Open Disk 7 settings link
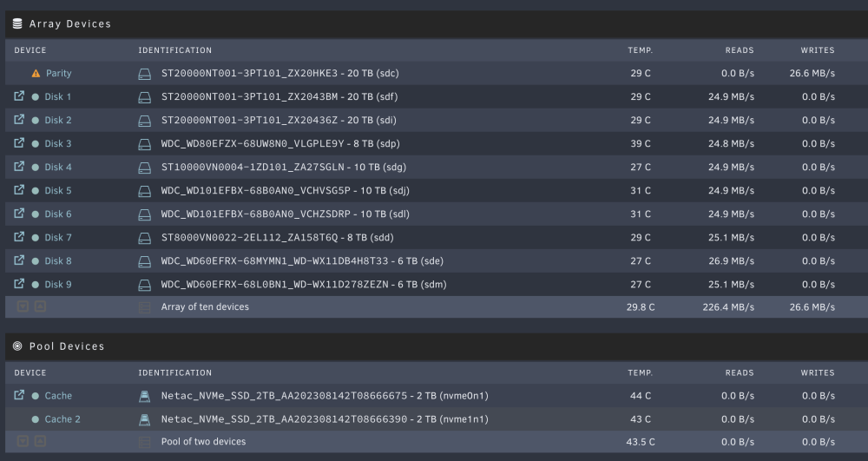868x461 pixels. coord(58,237)
